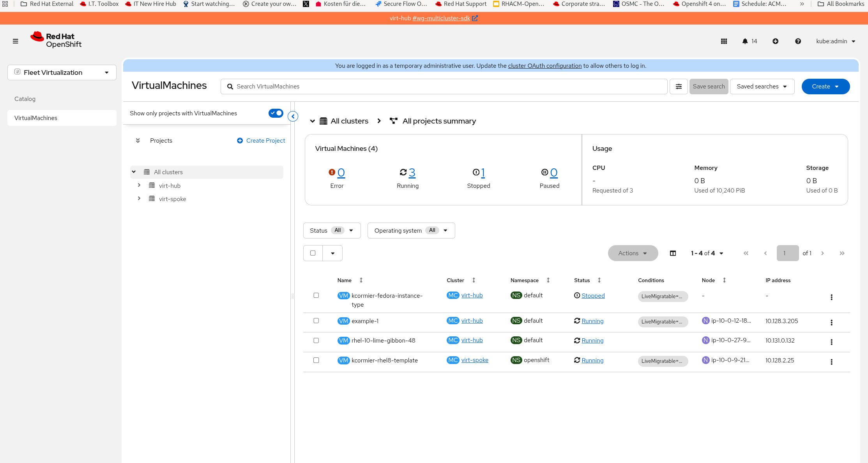The height and width of the screenshot is (463, 868).
Task: Open the application launcher grid icon
Action: 724,41
